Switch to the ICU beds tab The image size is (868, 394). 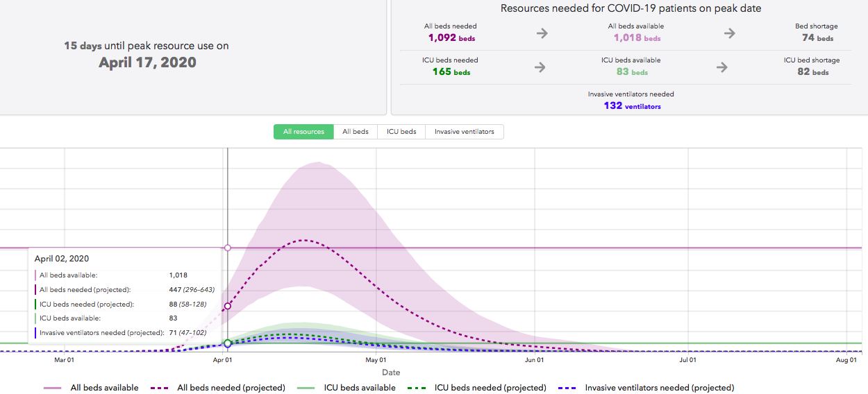401,132
